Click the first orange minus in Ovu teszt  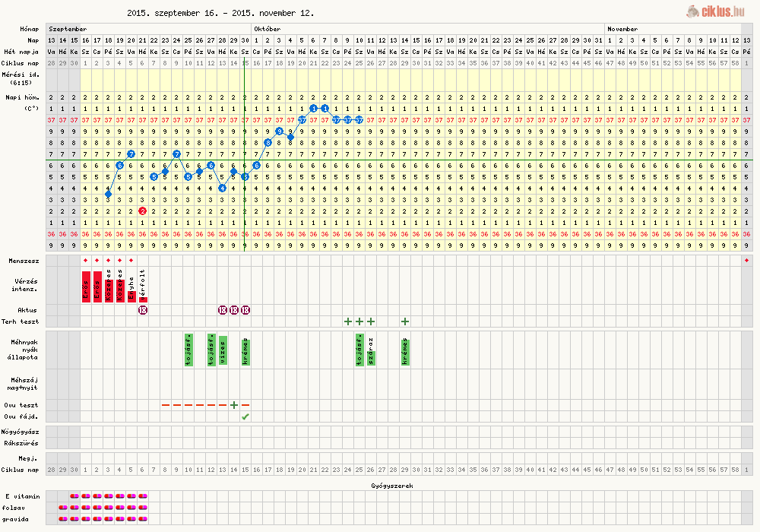click(x=166, y=404)
